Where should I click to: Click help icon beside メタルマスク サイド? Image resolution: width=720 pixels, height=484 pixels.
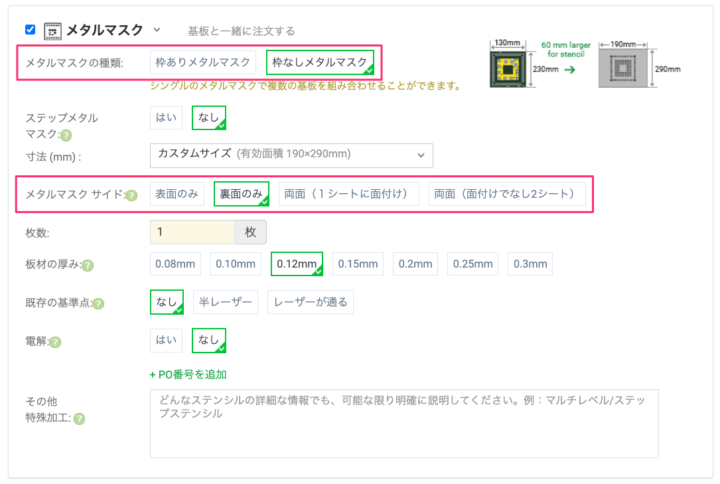tap(132, 195)
